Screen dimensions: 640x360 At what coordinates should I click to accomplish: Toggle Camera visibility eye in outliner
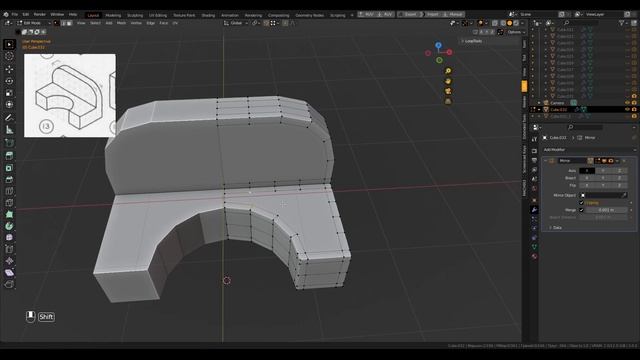(627, 103)
